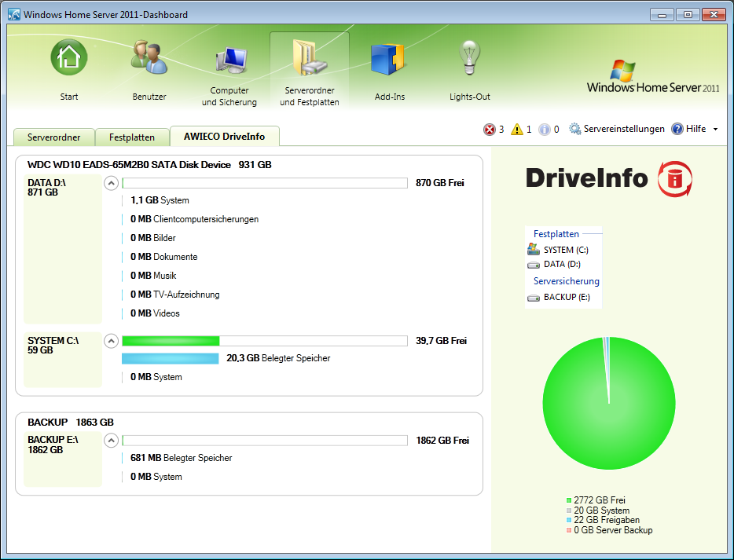Click the DATA D:\ usage bar

click(265, 183)
